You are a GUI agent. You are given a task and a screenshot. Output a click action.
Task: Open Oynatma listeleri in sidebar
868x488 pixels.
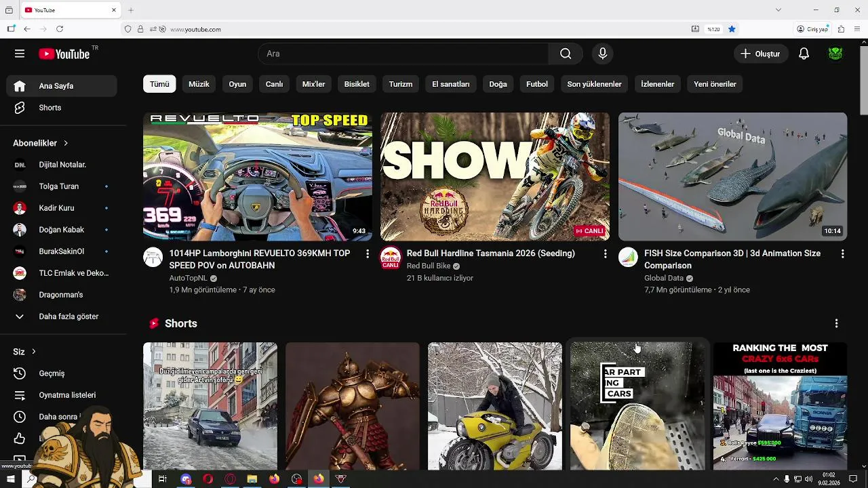point(62,395)
